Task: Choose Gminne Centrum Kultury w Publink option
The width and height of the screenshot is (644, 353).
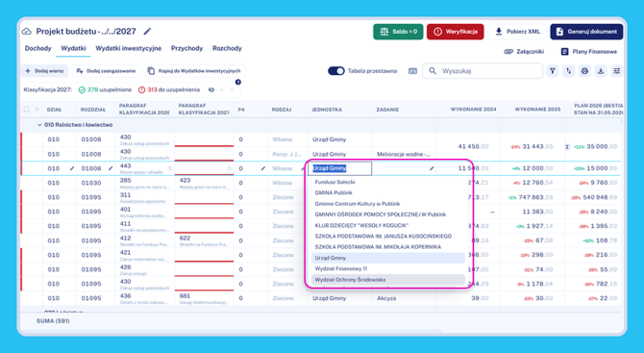Action: [387, 204]
